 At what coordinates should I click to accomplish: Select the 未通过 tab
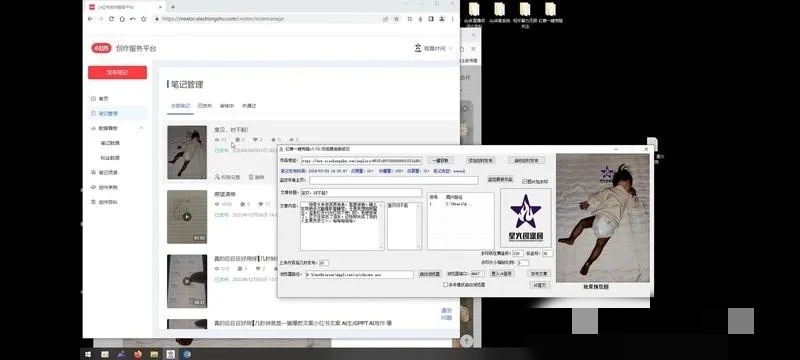tap(249, 106)
